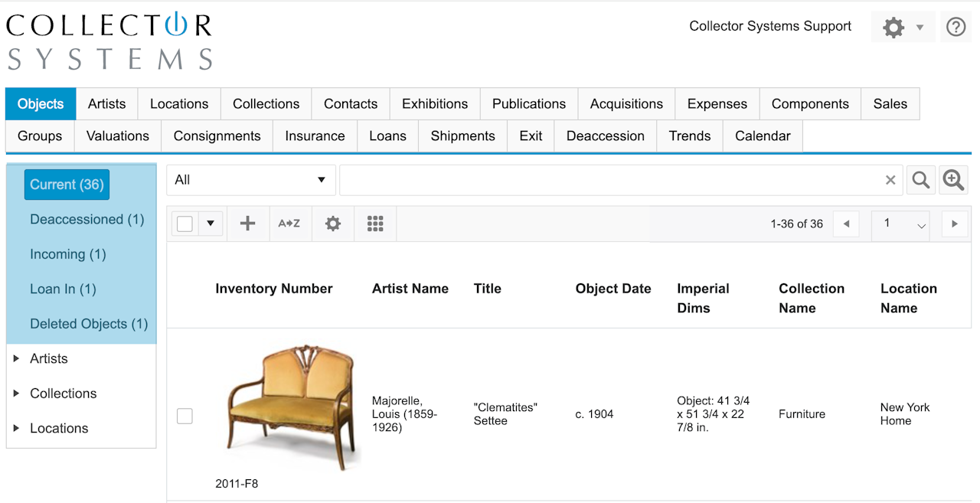Click the search magnifier icon

(921, 180)
